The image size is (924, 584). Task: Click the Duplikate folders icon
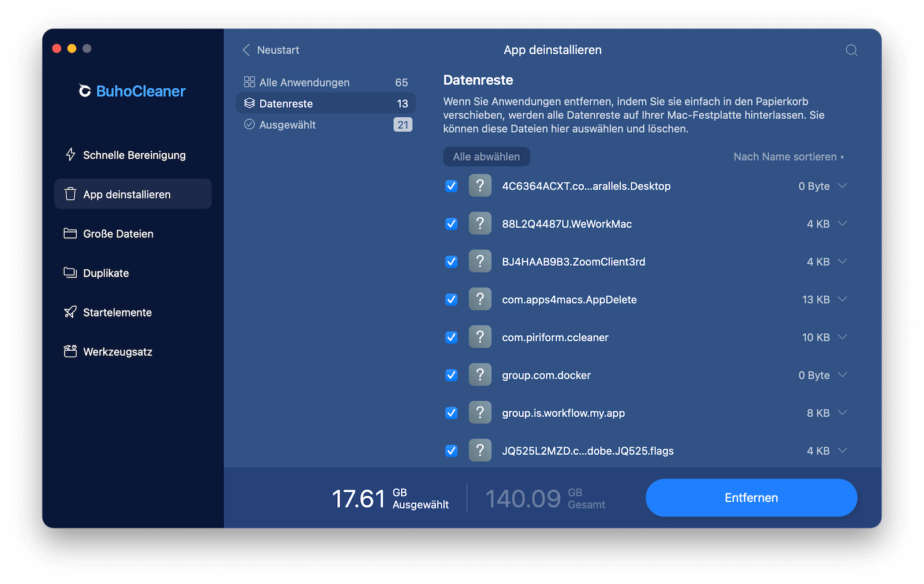pos(70,273)
